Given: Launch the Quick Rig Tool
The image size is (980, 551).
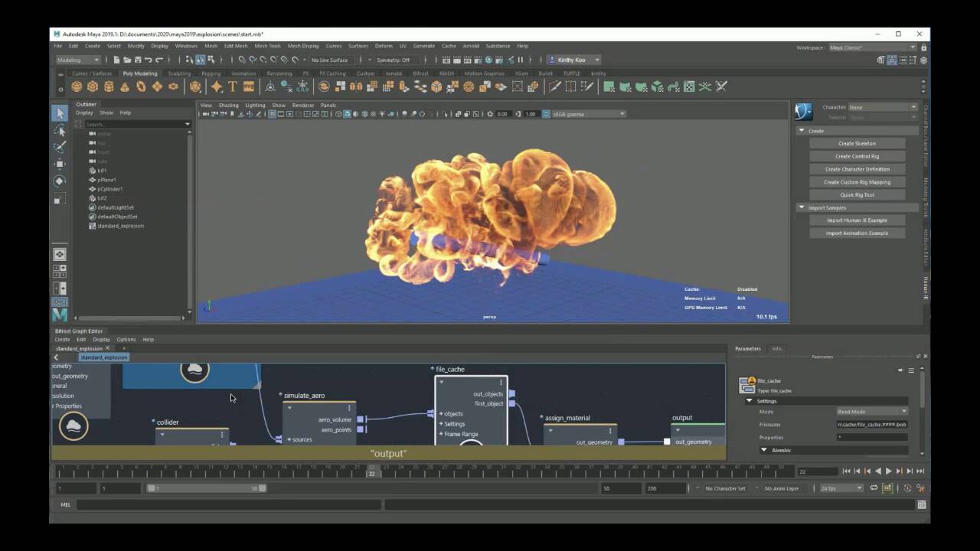Looking at the screenshot, I should tap(857, 194).
